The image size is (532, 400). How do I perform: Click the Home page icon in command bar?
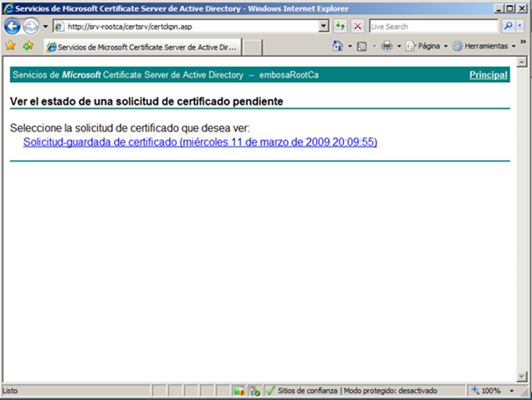(x=338, y=46)
